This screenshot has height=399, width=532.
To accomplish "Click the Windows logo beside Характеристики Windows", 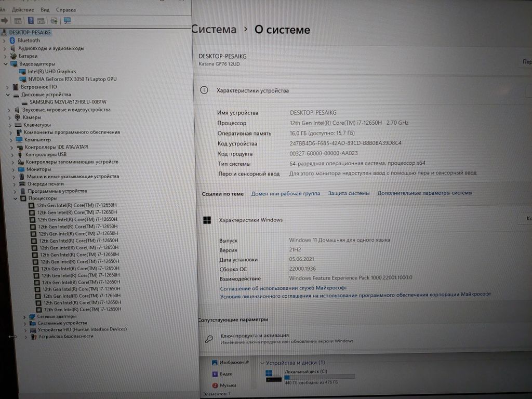I will coord(207,220).
